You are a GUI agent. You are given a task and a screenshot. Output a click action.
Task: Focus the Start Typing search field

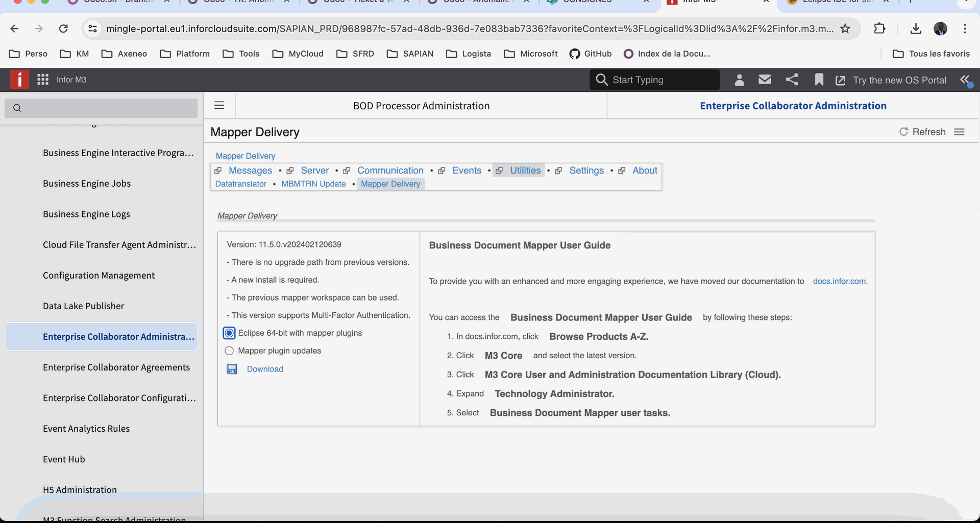coord(654,80)
